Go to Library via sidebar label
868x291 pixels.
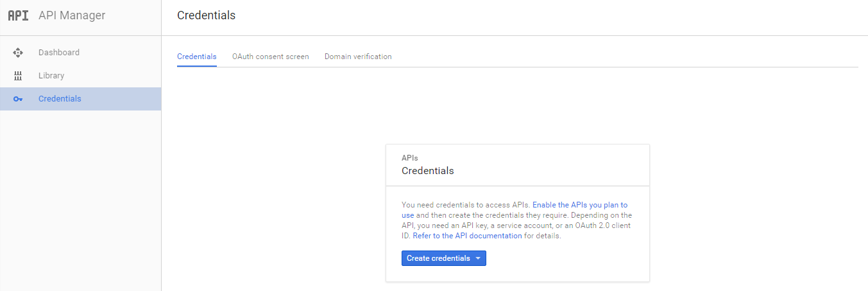(x=51, y=76)
